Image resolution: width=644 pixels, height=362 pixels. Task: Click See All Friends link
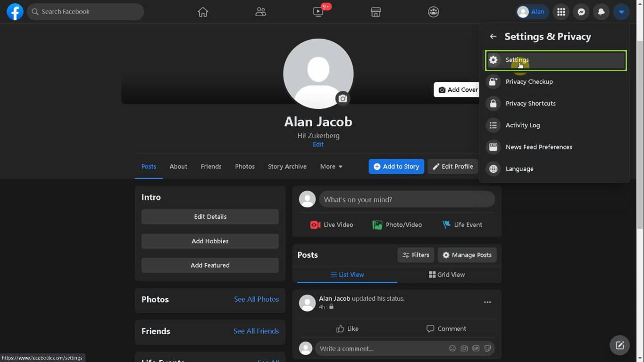[x=256, y=331]
